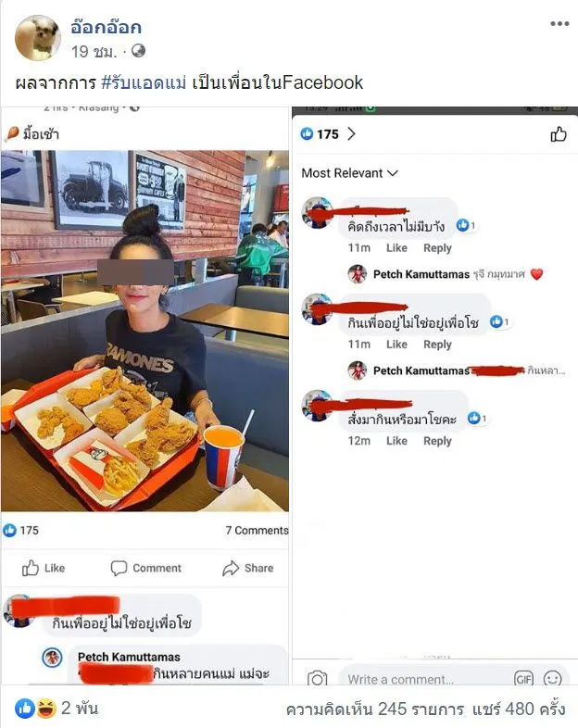Click the Comment speech bubble icon
The image size is (578, 728).
pyautogui.click(x=119, y=569)
